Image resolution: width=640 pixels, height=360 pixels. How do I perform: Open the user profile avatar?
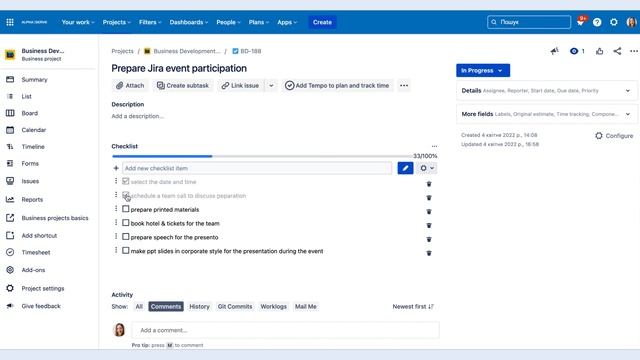pos(631,22)
